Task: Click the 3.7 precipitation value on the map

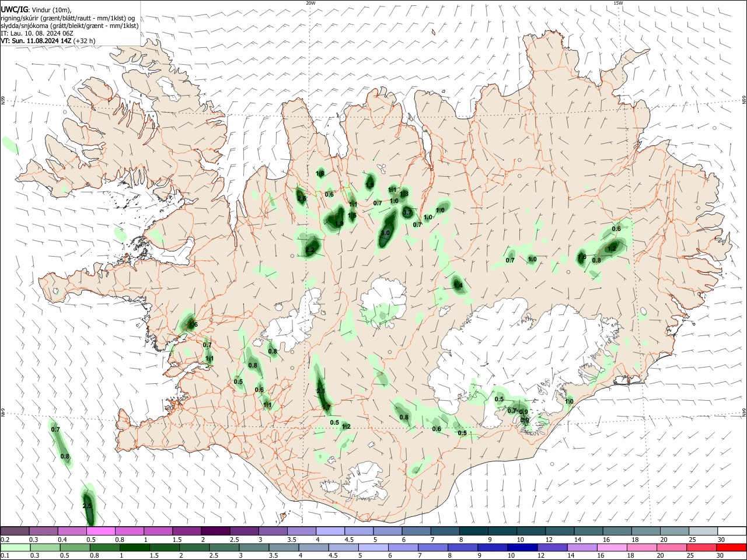Action: [407, 213]
